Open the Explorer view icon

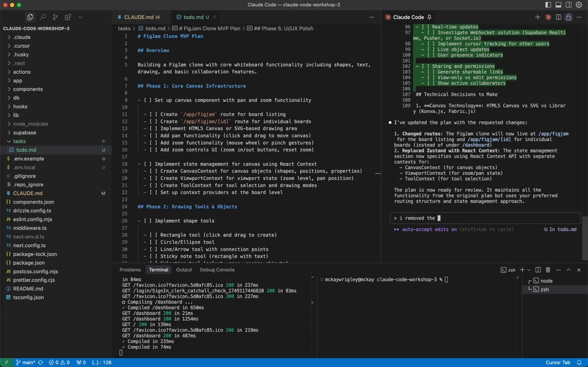(30, 17)
